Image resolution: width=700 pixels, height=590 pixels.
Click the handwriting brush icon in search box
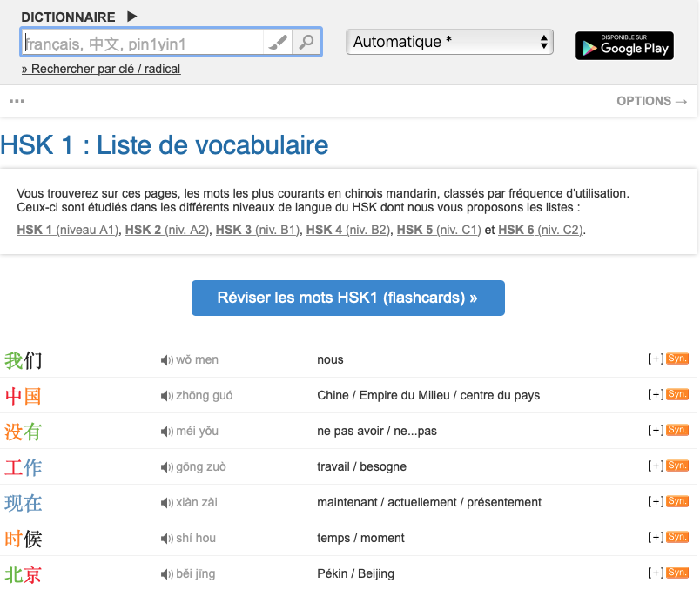(x=278, y=43)
